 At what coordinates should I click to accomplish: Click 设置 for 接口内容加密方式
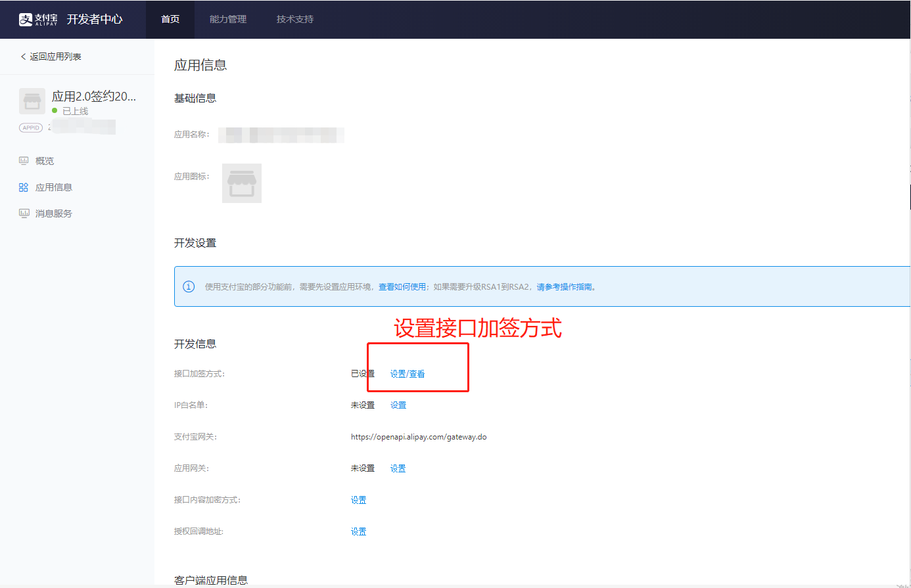tap(359, 500)
